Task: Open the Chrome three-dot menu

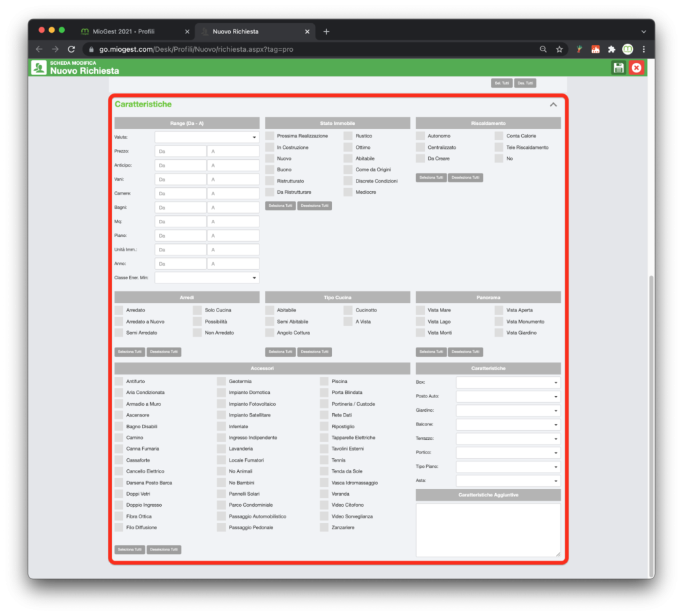Action: pos(644,49)
